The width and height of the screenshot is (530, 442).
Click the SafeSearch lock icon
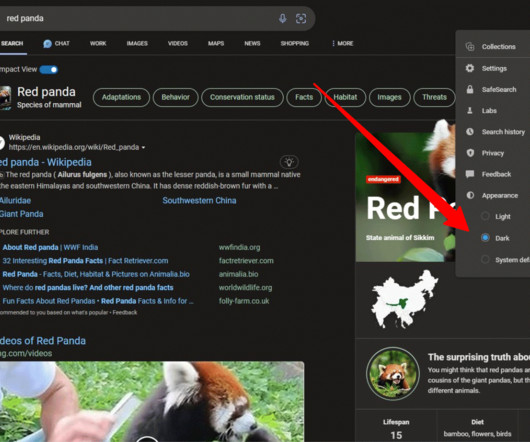[x=470, y=89]
